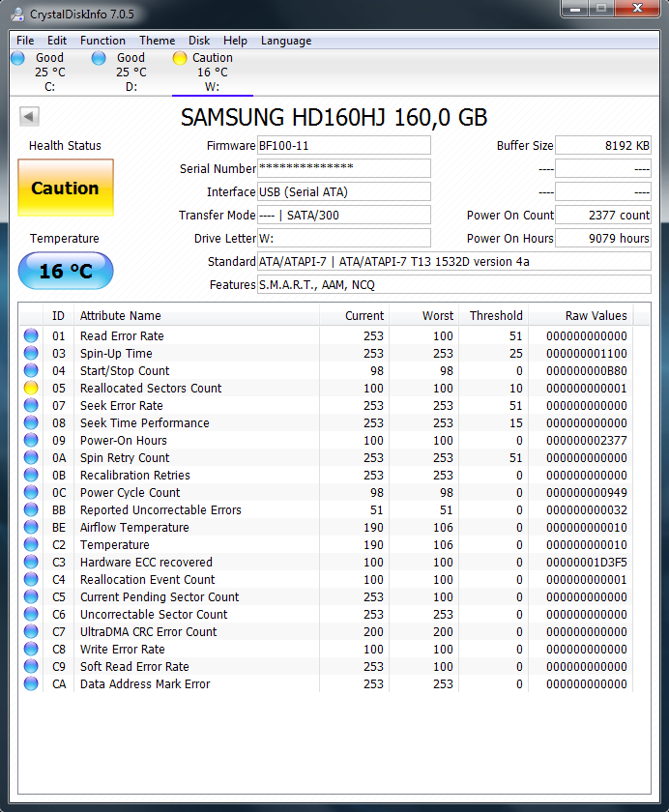
Task: Click the Current column header
Action: [354, 315]
